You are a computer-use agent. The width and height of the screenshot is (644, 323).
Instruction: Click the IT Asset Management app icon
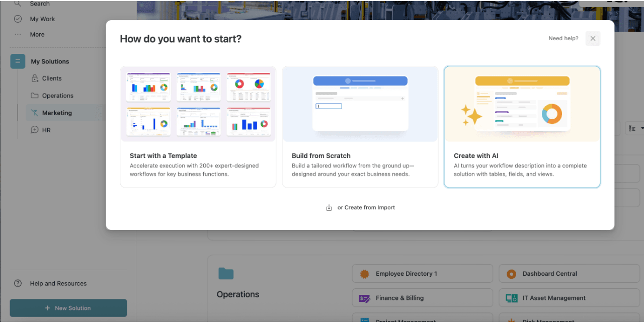(511, 298)
